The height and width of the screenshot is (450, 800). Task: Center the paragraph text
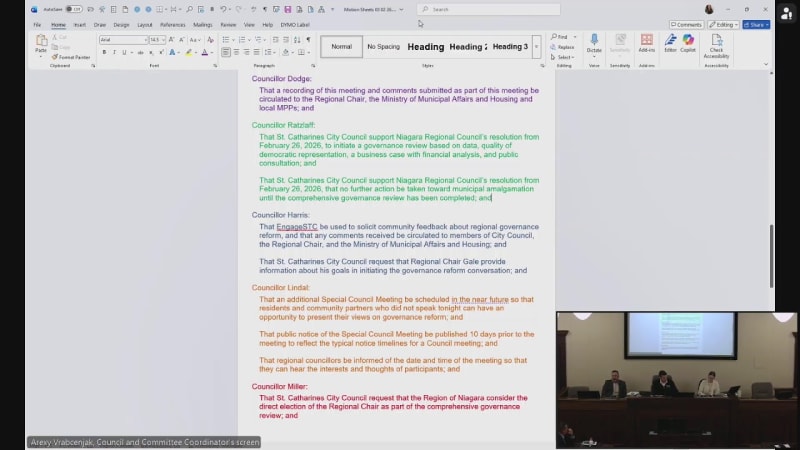(x=236, y=52)
